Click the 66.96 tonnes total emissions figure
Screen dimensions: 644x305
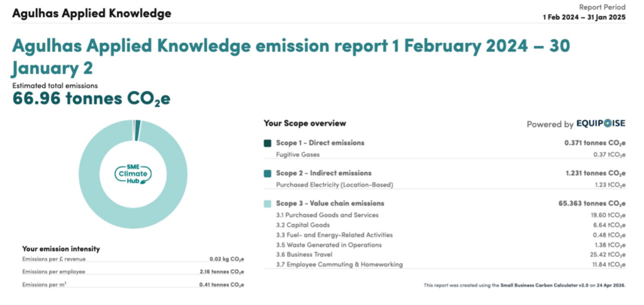(x=91, y=99)
